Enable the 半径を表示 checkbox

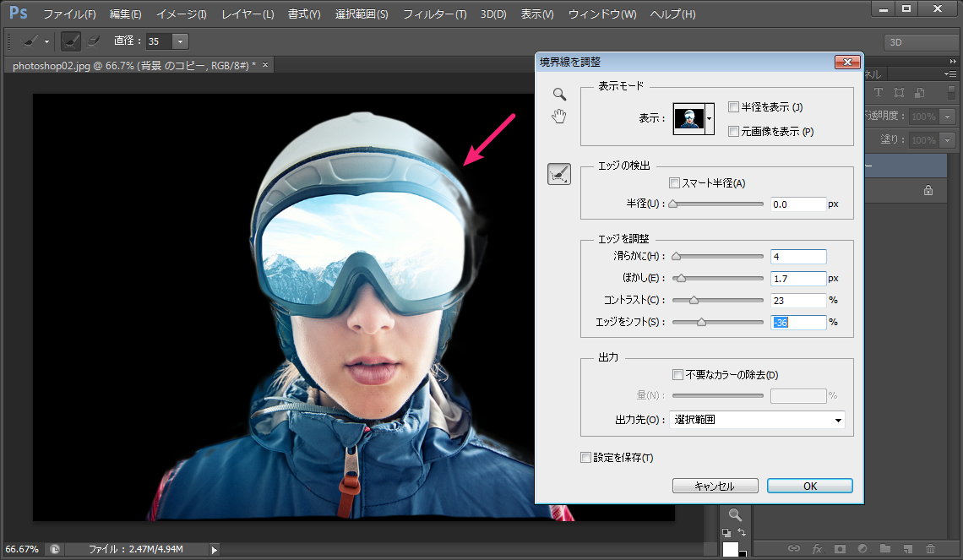coord(733,107)
